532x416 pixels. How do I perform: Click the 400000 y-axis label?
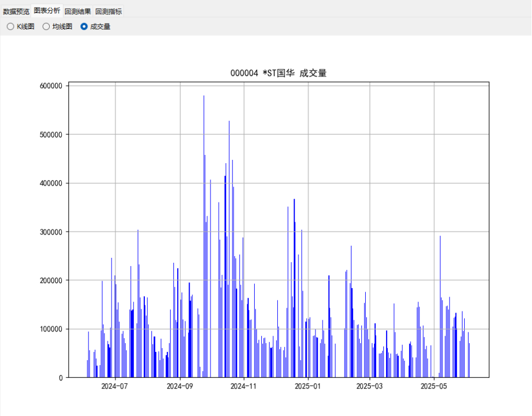coord(51,183)
